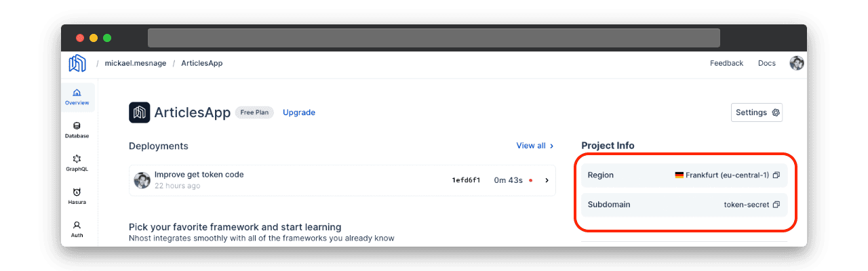This screenshot has width=868, height=271.
Task: Open the Docs link in header
Action: 766,63
